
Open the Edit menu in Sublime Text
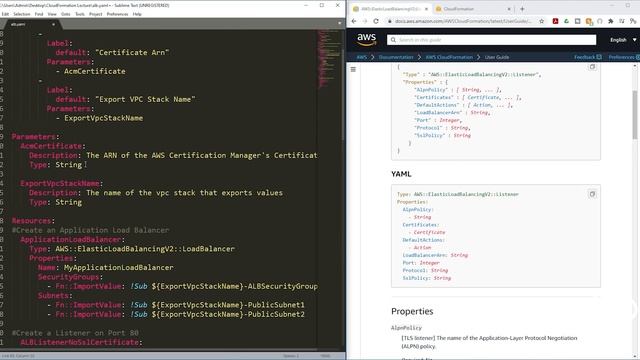[5, 14]
